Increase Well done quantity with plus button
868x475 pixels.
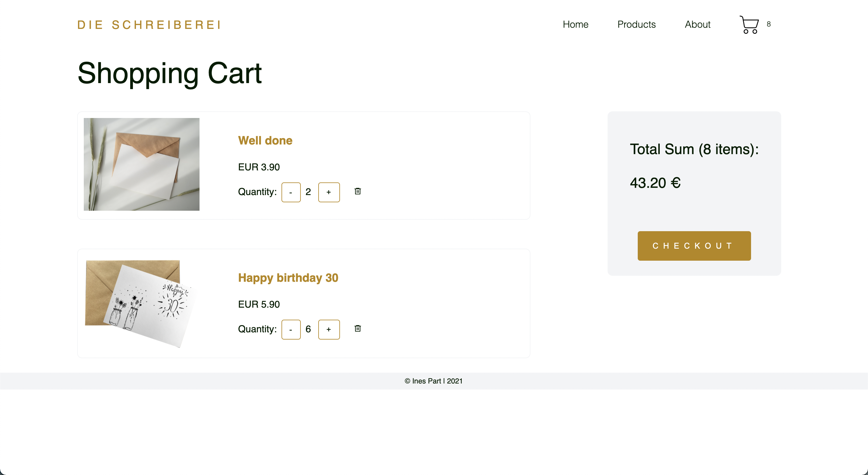click(x=329, y=192)
